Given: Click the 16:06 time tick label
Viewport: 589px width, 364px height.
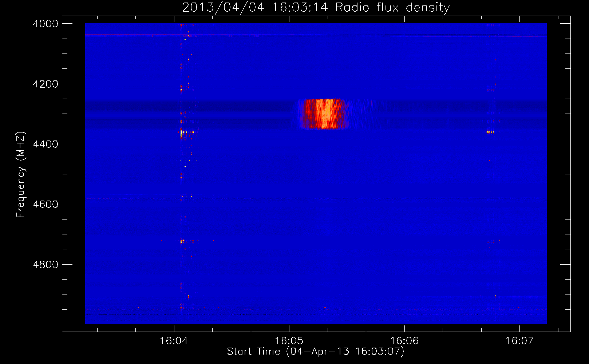Looking at the screenshot, I should [x=404, y=341].
